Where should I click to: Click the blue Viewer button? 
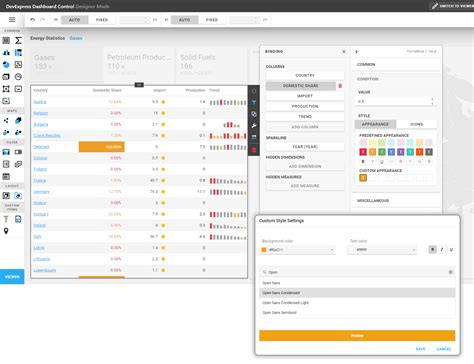tap(12, 277)
